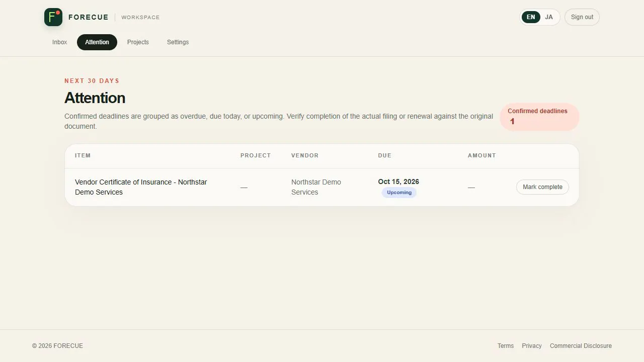Switch language to EN
Image resolution: width=644 pixels, height=362 pixels.
click(531, 17)
